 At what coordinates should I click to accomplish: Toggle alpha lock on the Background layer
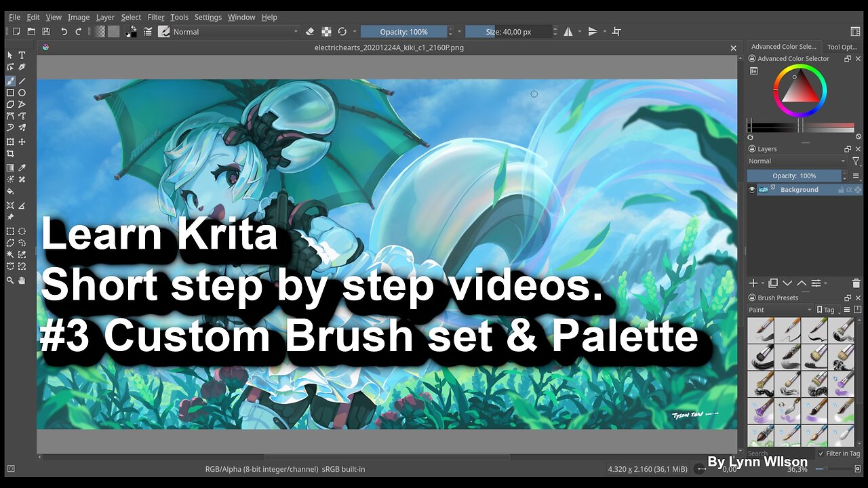tap(856, 190)
